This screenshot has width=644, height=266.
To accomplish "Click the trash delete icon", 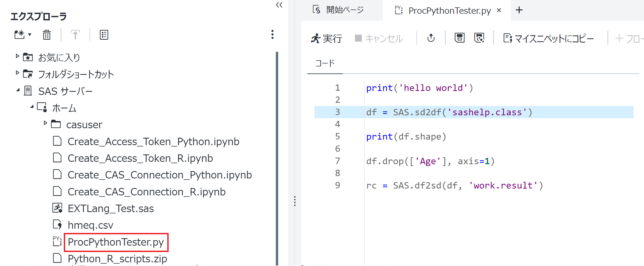I will coord(47,35).
